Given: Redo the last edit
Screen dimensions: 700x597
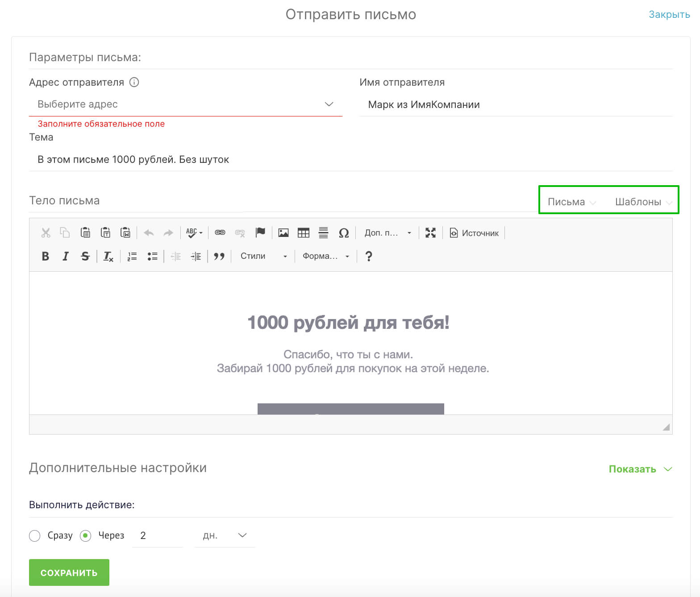Looking at the screenshot, I should [168, 232].
